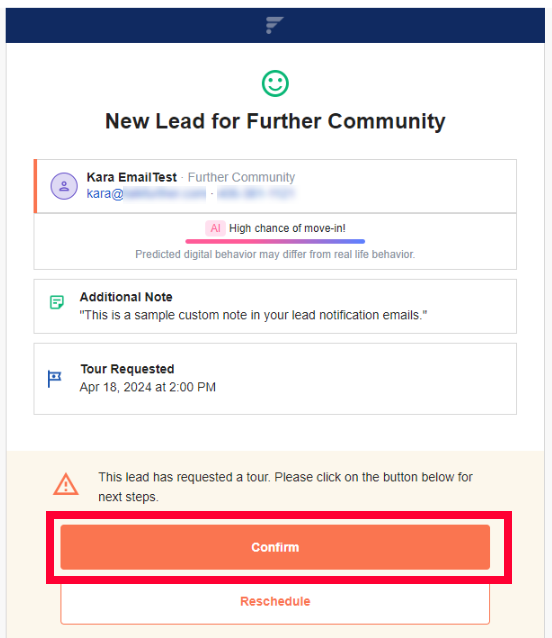Click the blurred phone number link
This screenshot has height=638, width=552.
(255, 194)
